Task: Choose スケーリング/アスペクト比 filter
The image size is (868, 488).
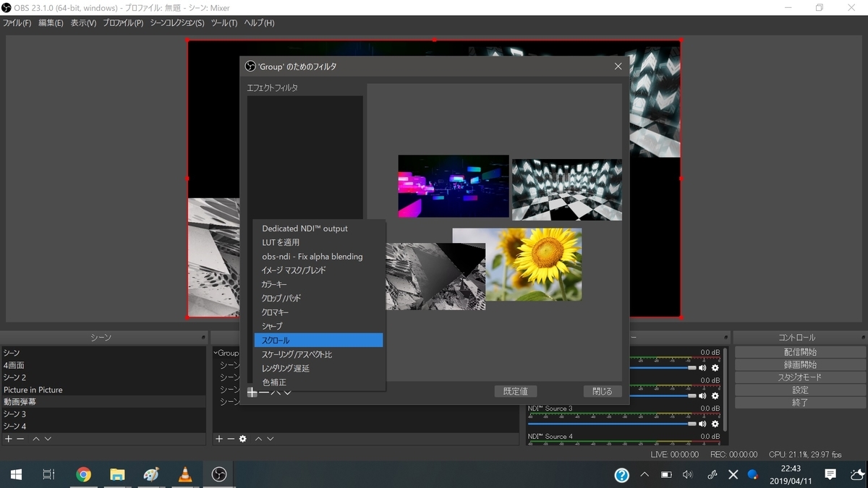Action: [318, 355]
